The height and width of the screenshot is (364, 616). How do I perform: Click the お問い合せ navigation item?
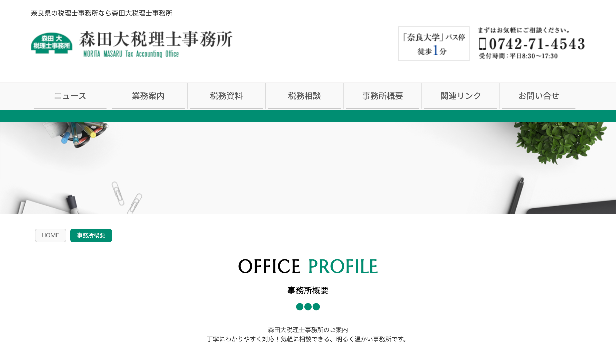tap(538, 96)
